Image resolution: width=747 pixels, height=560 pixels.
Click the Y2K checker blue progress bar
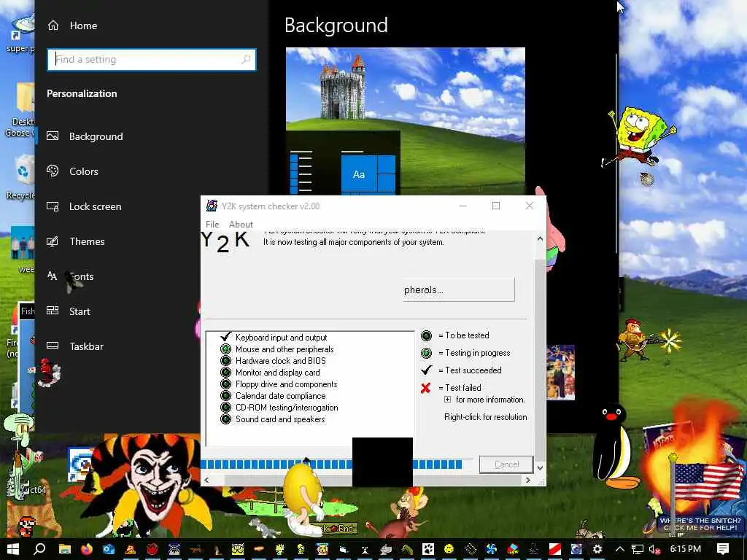pos(331,464)
